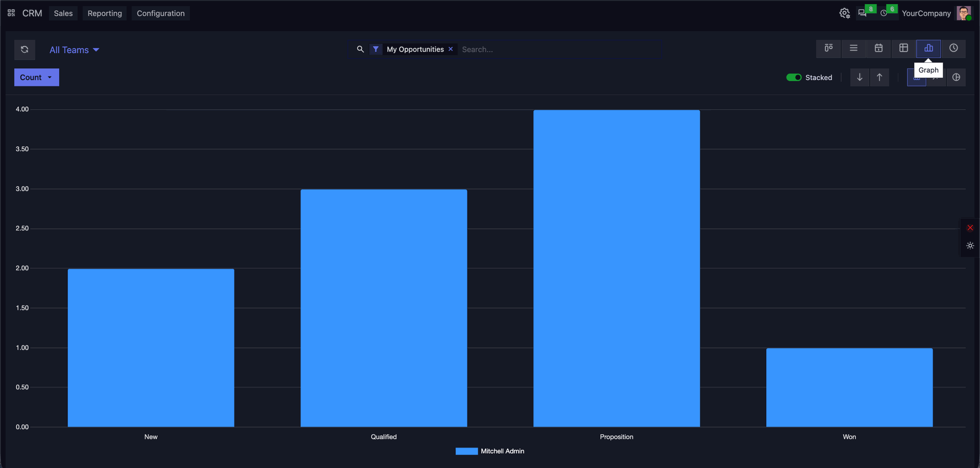Click the New stage bar
The height and width of the screenshot is (468, 980).
[x=151, y=348]
